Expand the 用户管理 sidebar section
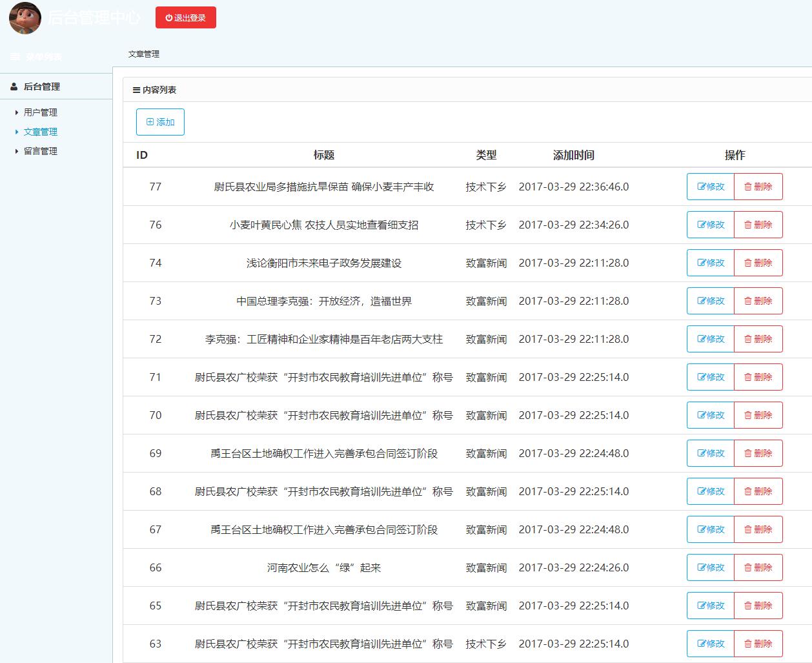812x663 pixels. point(40,112)
